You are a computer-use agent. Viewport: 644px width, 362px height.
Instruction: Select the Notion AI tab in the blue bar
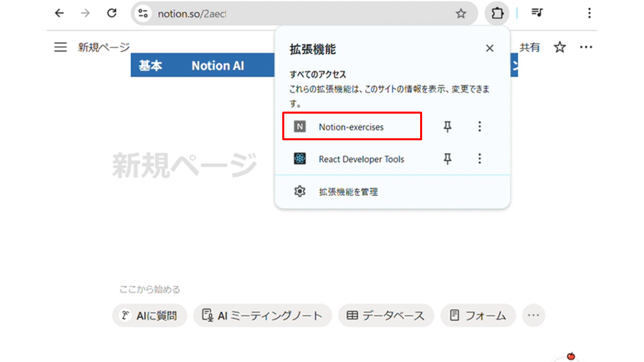[218, 65]
